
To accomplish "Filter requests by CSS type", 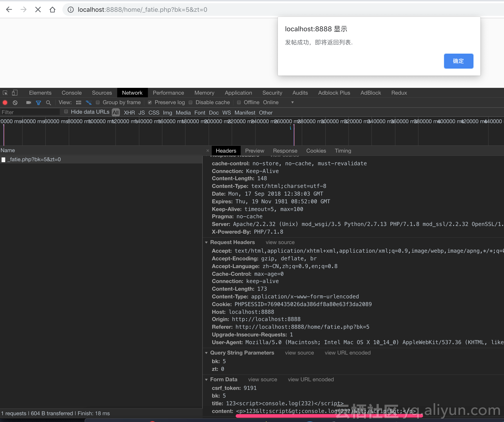I will pyautogui.click(x=154, y=113).
